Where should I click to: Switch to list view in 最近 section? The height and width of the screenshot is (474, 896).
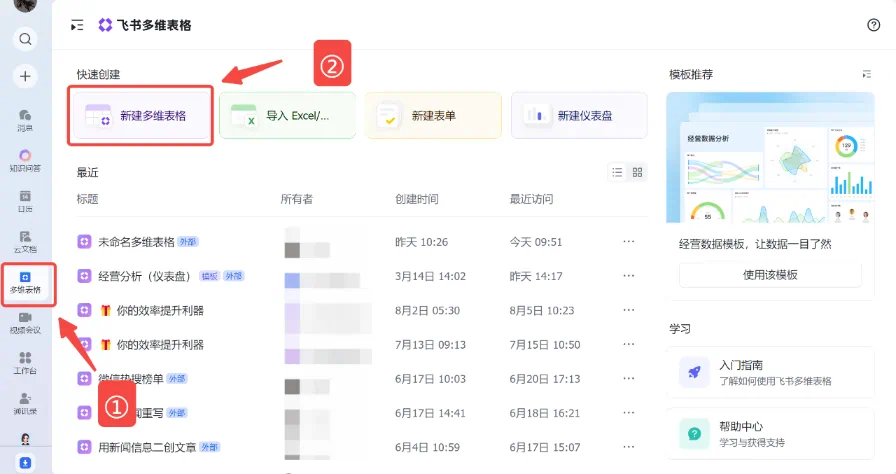click(618, 172)
